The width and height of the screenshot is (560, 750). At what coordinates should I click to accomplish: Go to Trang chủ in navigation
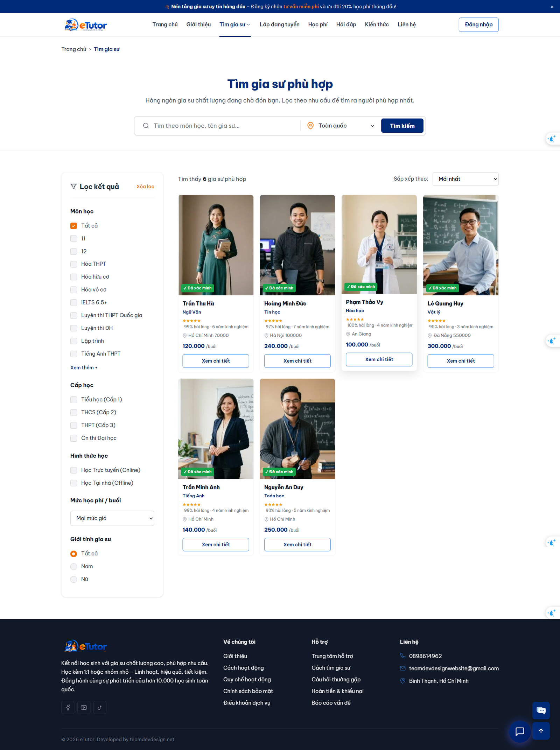[x=165, y=24]
